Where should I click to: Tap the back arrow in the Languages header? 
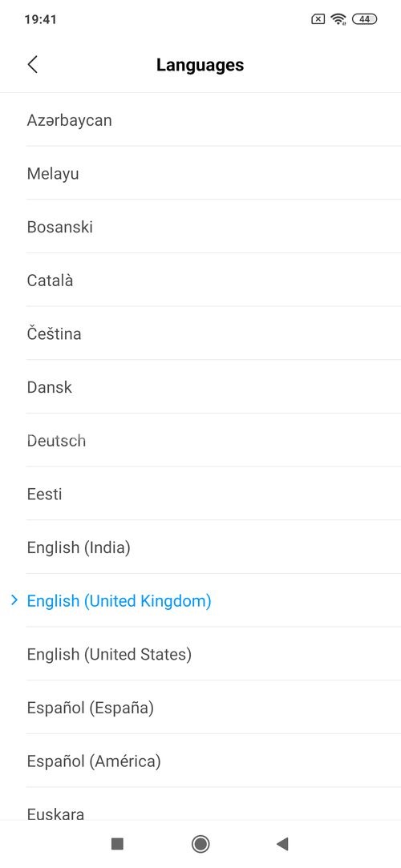(33, 64)
